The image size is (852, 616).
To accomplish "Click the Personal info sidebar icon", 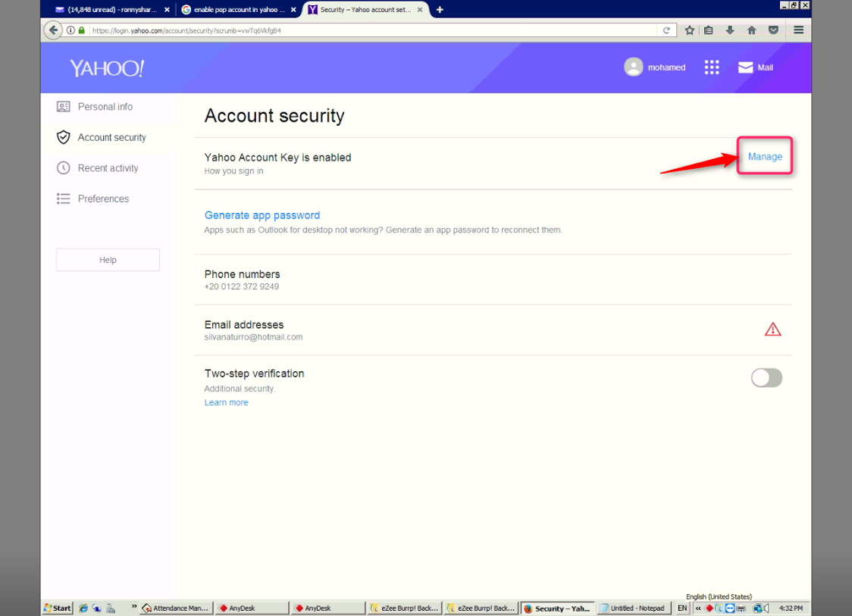I will click(64, 107).
